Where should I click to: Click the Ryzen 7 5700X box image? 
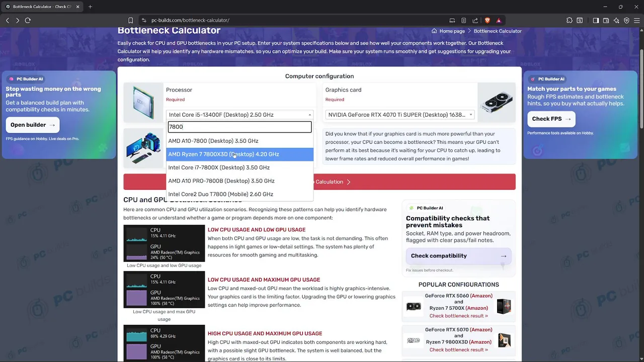[504, 306]
